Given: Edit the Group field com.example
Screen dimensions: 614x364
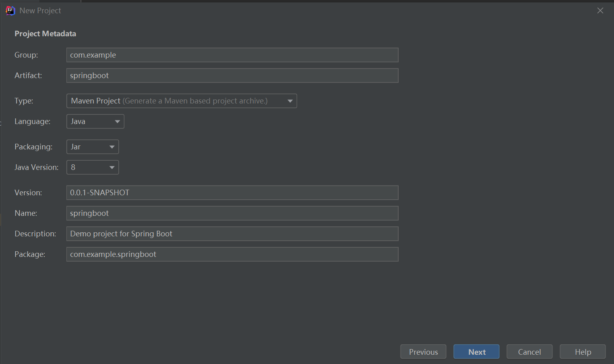Looking at the screenshot, I should coord(232,55).
